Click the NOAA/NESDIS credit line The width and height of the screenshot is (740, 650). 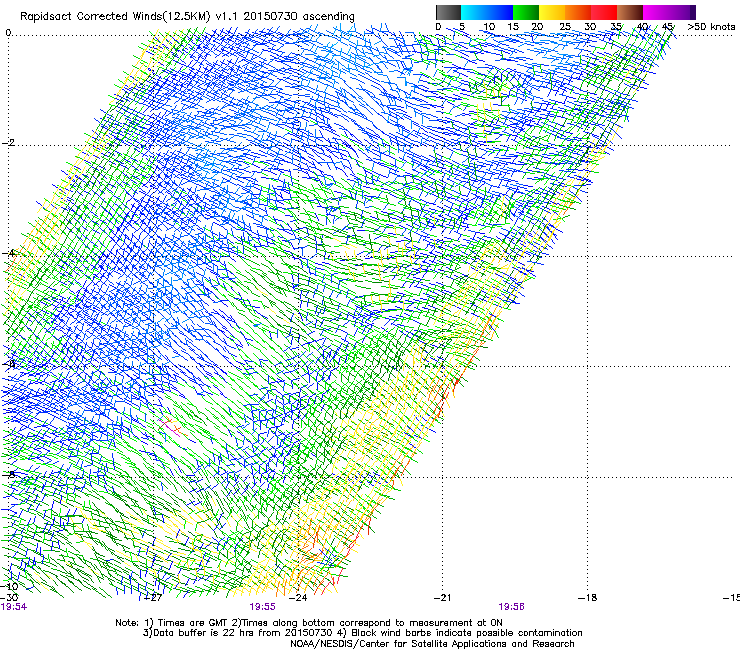point(432,644)
